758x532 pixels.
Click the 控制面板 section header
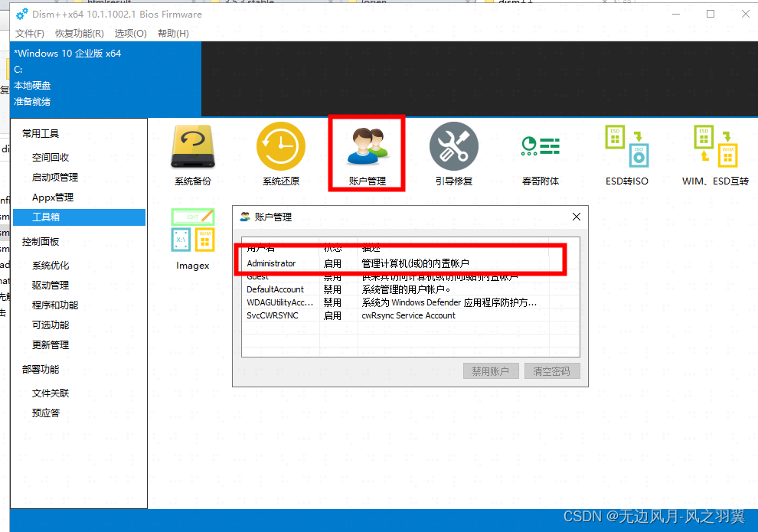(x=41, y=242)
